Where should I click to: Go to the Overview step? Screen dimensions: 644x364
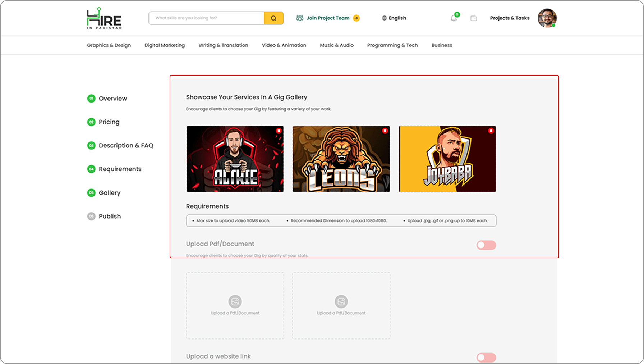[107, 99]
